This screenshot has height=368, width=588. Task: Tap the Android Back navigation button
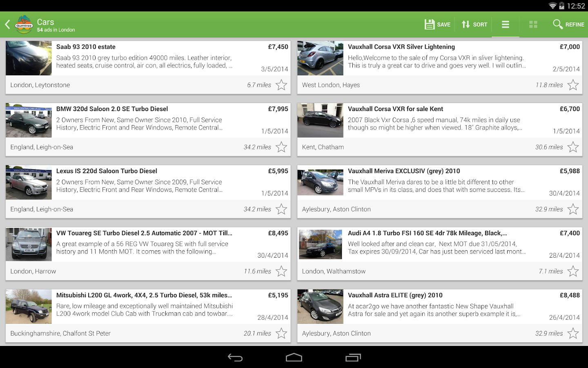point(235,358)
